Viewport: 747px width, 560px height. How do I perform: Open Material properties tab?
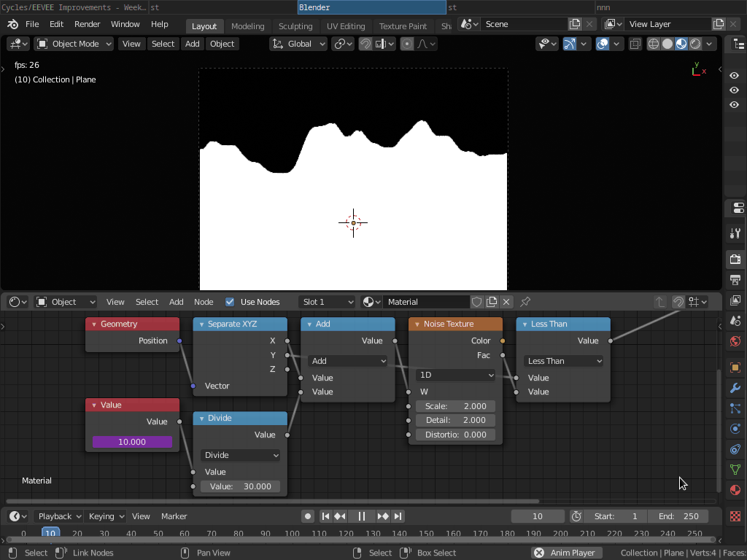pyautogui.click(x=735, y=490)
